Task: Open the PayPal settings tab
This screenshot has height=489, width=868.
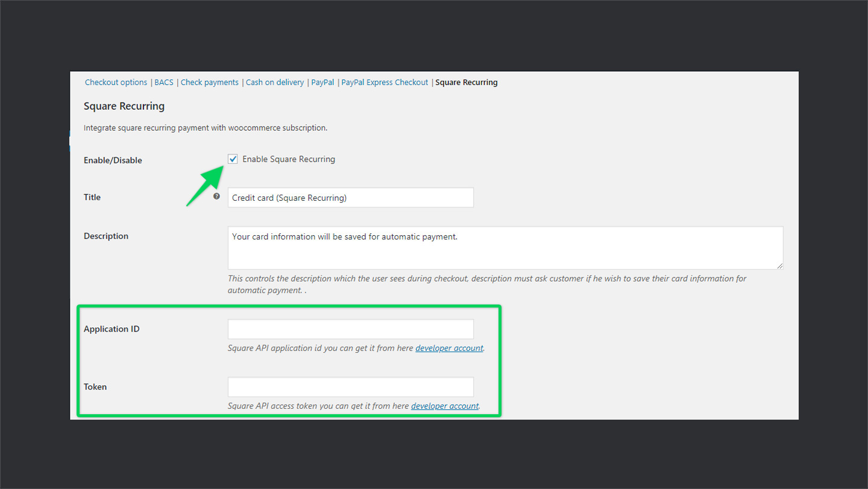Action: coord(322,83)
